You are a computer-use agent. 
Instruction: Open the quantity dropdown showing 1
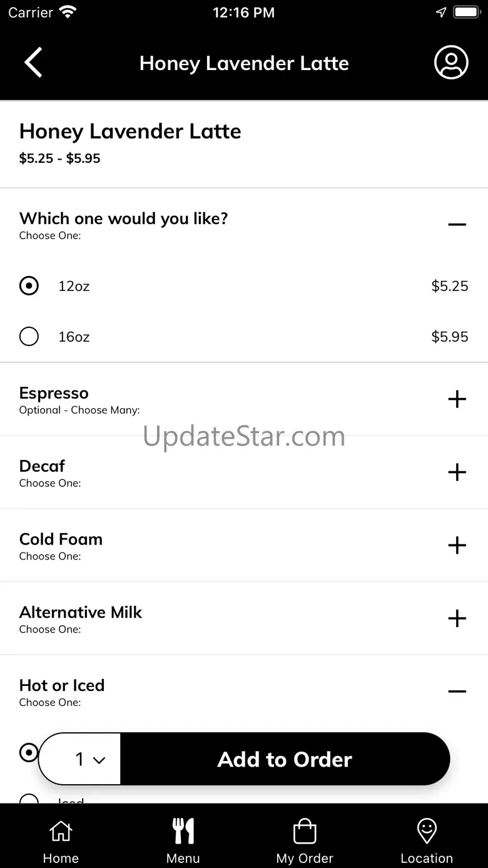point(80,759)
